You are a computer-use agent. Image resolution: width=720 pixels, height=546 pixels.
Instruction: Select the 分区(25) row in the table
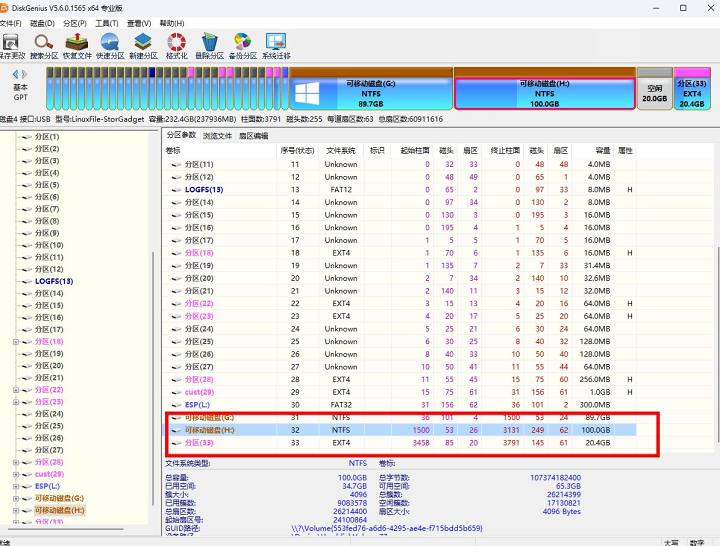400,342
